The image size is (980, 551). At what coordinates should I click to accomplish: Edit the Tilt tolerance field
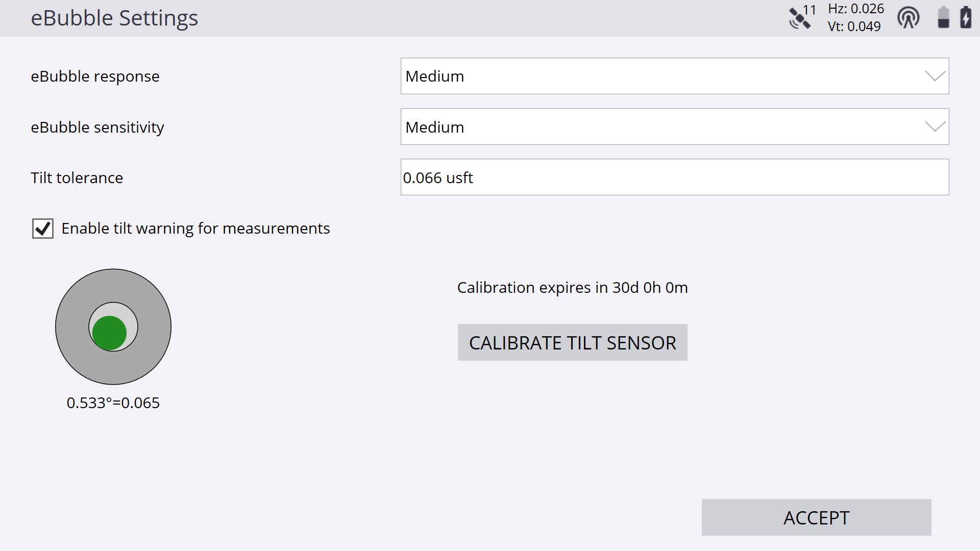(675, 177)
